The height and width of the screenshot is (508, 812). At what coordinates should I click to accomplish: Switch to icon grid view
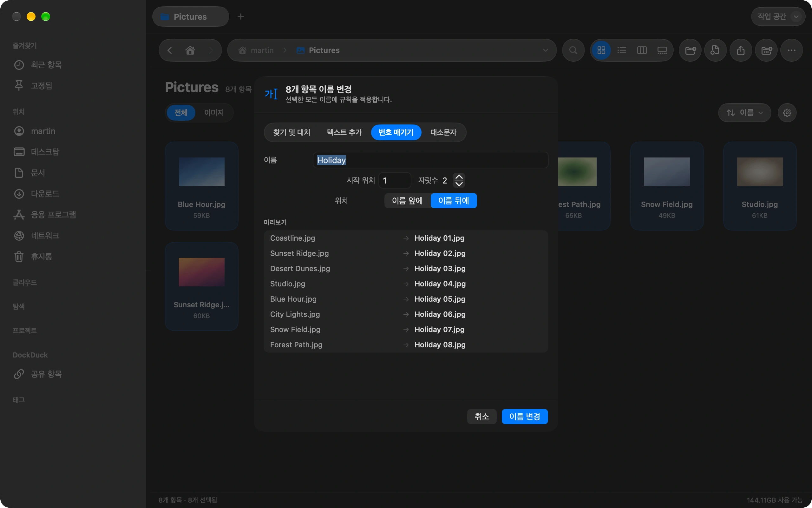point(601,50)
